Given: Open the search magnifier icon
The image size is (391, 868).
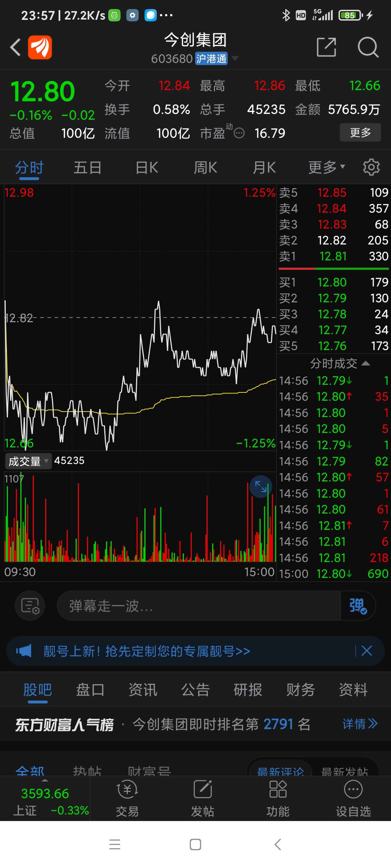Looking at the screenshot, I should click(x=368, y=47).
